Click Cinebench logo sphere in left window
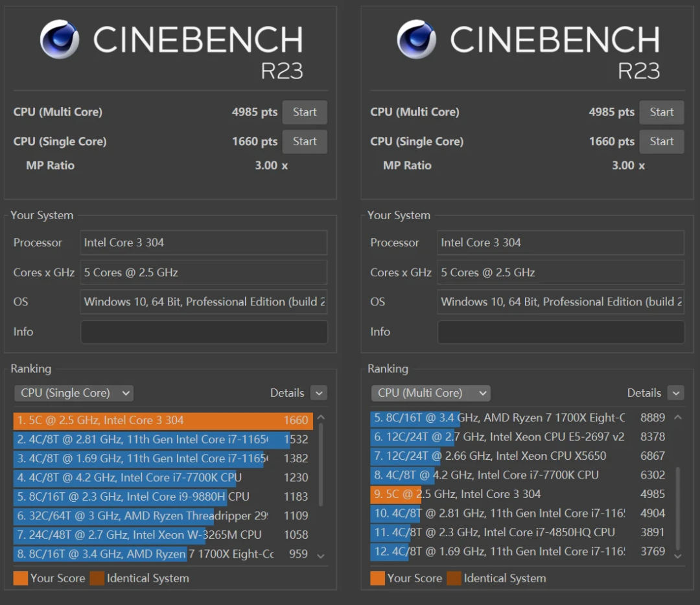Viewport: 700px width, 605px height. pyautogui.click(x=60, y=40)
